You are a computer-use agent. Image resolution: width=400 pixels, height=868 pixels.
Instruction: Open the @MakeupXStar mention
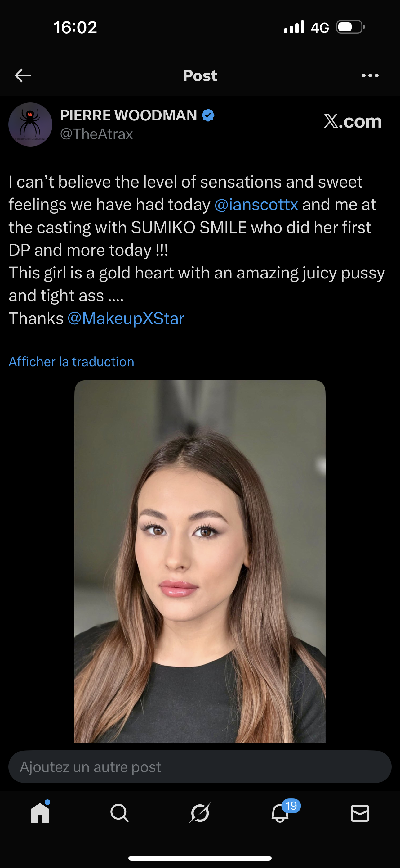[126, 319]
